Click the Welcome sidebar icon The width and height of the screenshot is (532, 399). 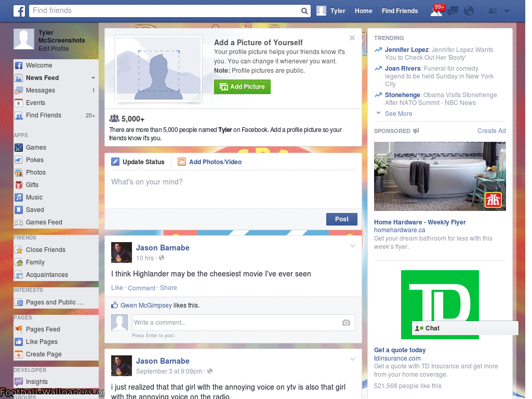pyautogui.click(x=19, y=65)
